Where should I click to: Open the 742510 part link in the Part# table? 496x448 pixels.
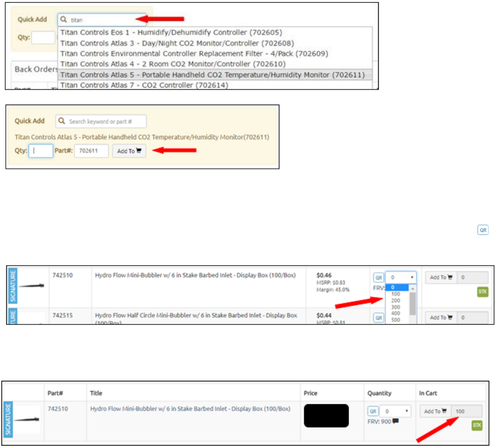(57, 409)
